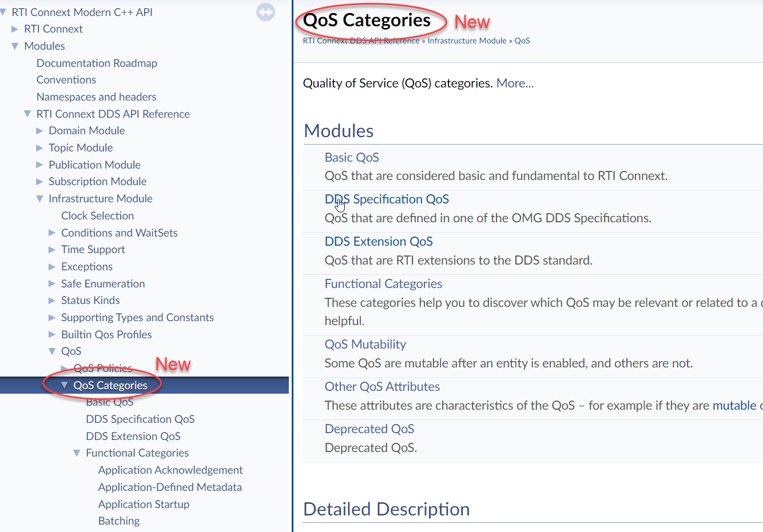Image resolution: width=763 pixels, height=532 pixels.
Task: Collapse the Modules tree node arrow
Action: tap(15, 46)
